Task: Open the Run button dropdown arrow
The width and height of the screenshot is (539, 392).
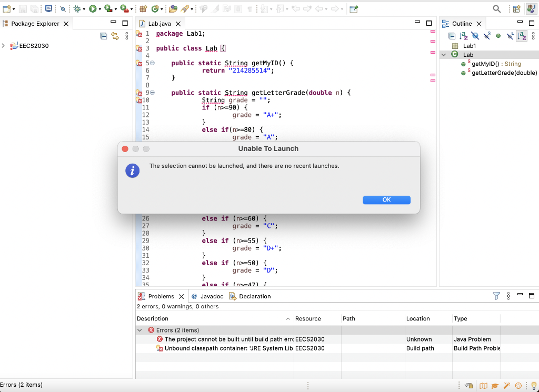Action: pos(99,8)
